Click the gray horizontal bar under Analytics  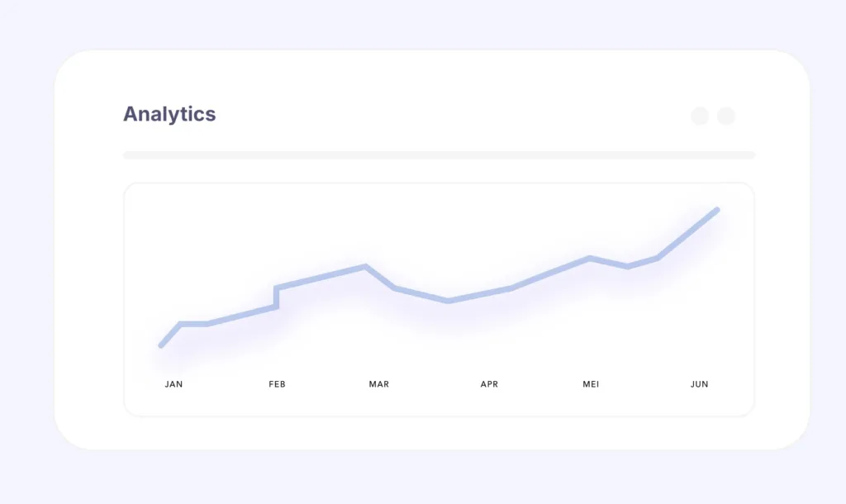coord(439,155)
